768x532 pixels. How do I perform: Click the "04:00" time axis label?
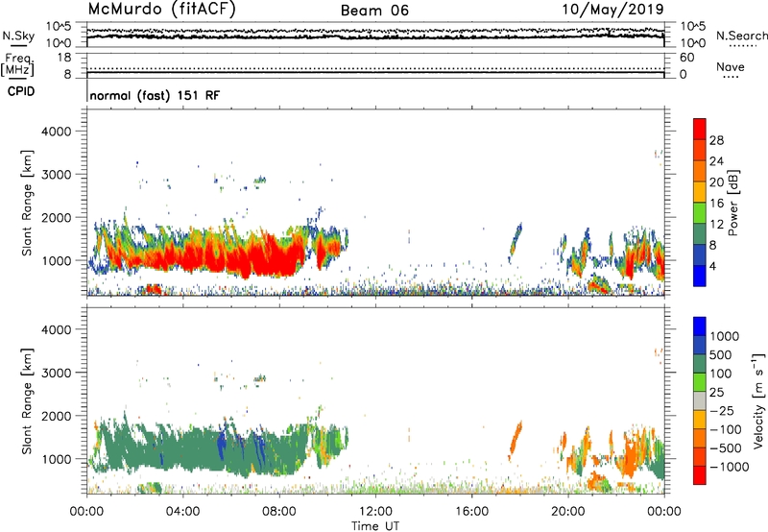pyautogui.click(x=182, y=512)
